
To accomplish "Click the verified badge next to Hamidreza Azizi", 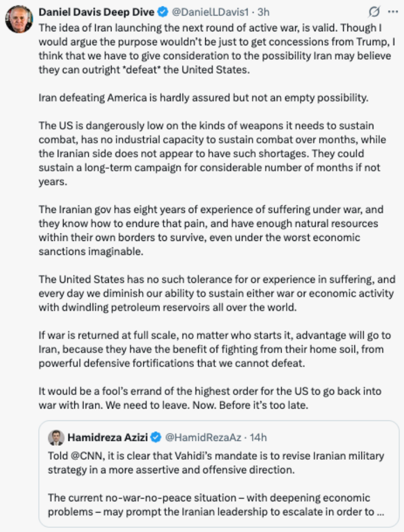I will click(156, 438).
